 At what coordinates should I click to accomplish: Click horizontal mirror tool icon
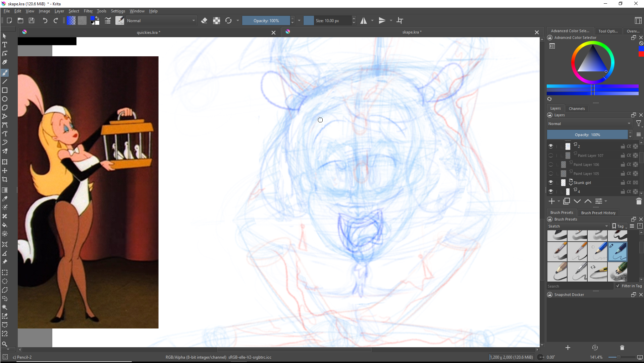[364, 20]
